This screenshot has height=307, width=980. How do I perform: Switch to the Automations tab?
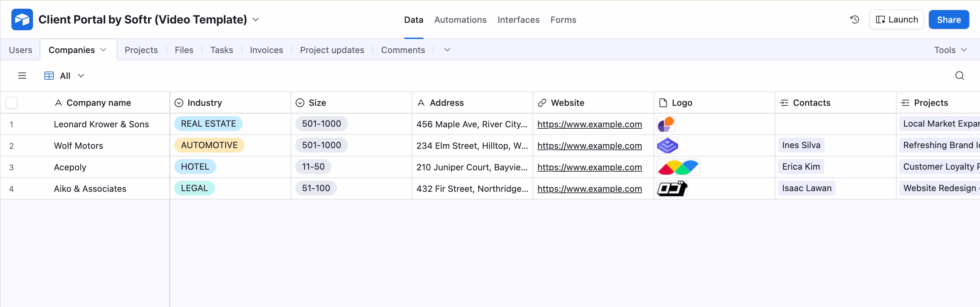[460, 20]
